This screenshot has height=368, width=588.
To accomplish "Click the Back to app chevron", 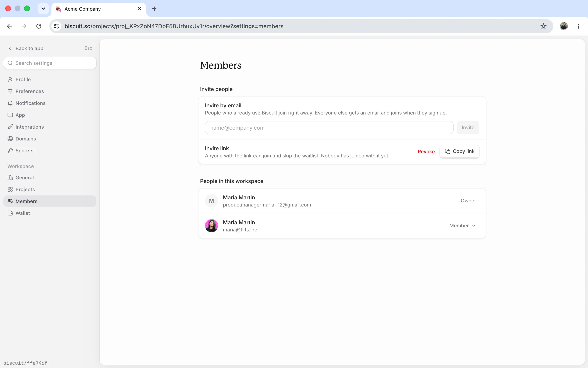I will click(10, 48).
